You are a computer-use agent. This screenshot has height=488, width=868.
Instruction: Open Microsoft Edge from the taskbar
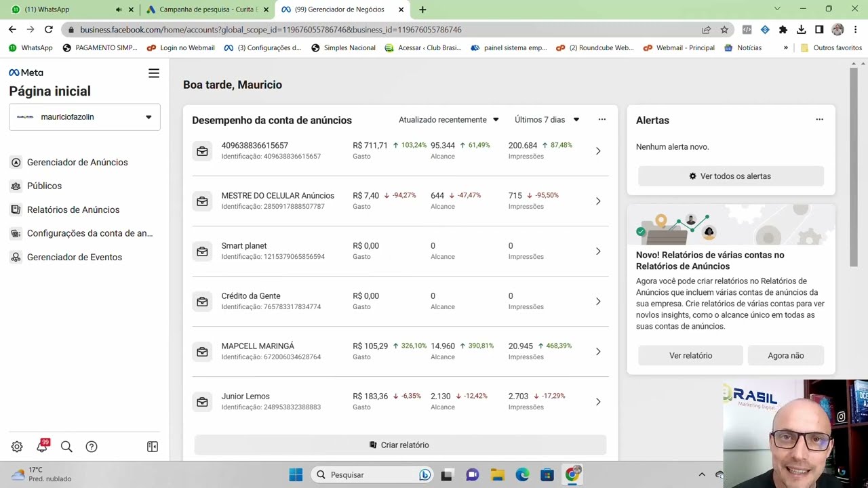coord(522,474)
